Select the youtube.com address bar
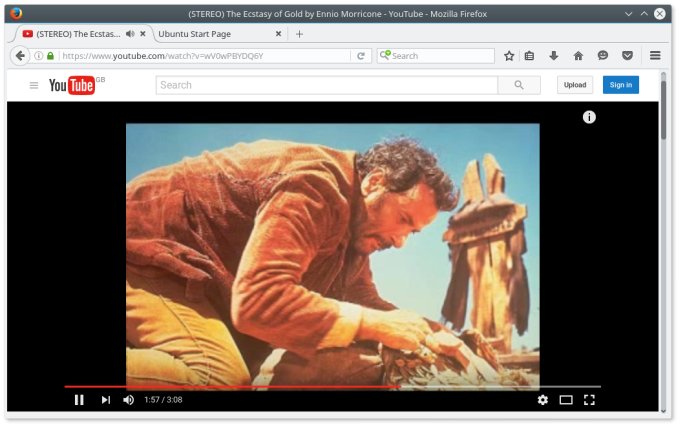This screenshot has height=427, width=680. point(204,56)
